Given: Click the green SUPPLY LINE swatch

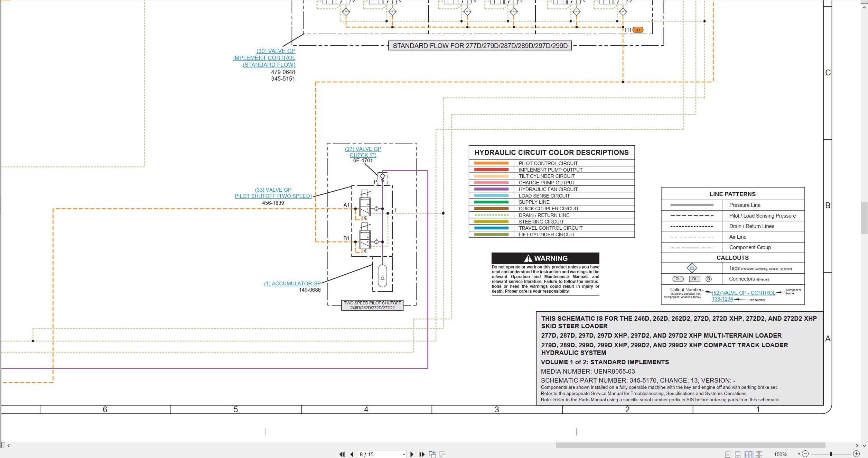Looking at the screenshot, I should (x=491, y=202).
